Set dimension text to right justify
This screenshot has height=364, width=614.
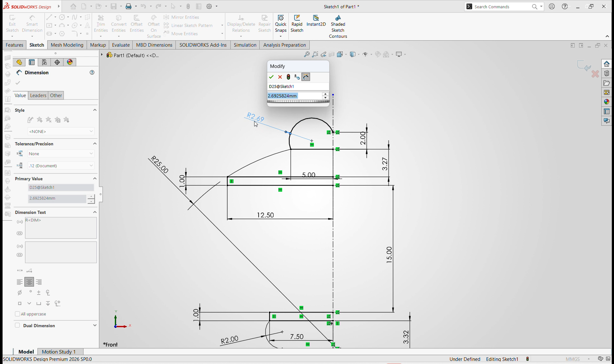coord(39,282)
